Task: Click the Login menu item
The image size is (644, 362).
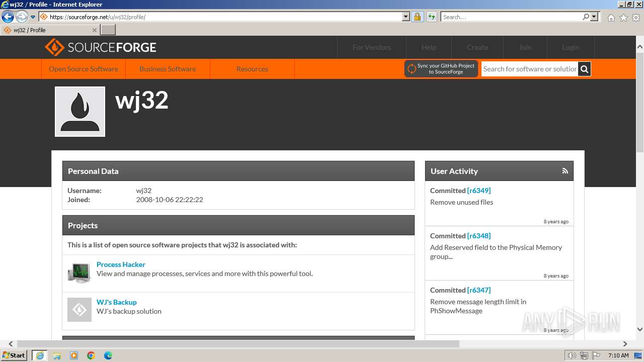Action: click(x=571, y=47)
